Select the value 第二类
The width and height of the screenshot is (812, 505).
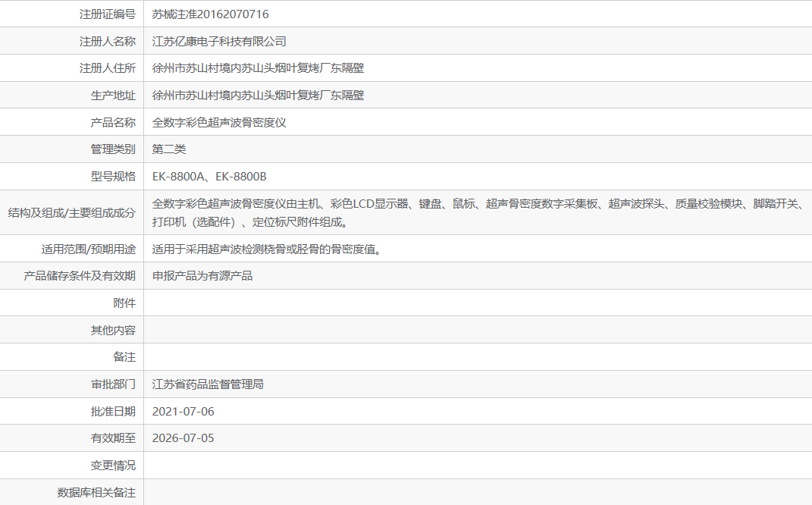[x=169, y=149]
